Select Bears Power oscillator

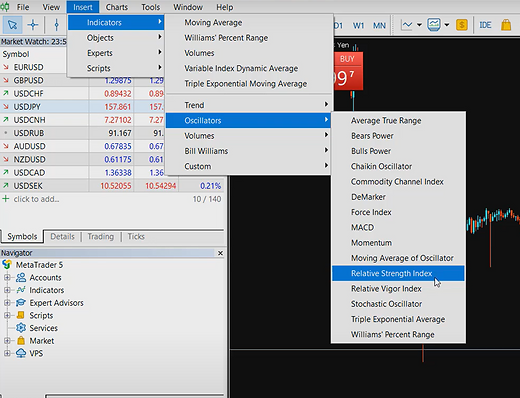398,136
